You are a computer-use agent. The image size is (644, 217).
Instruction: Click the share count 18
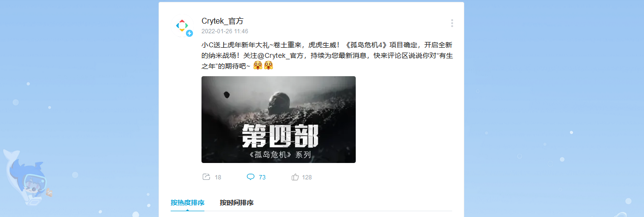[218, 177]
